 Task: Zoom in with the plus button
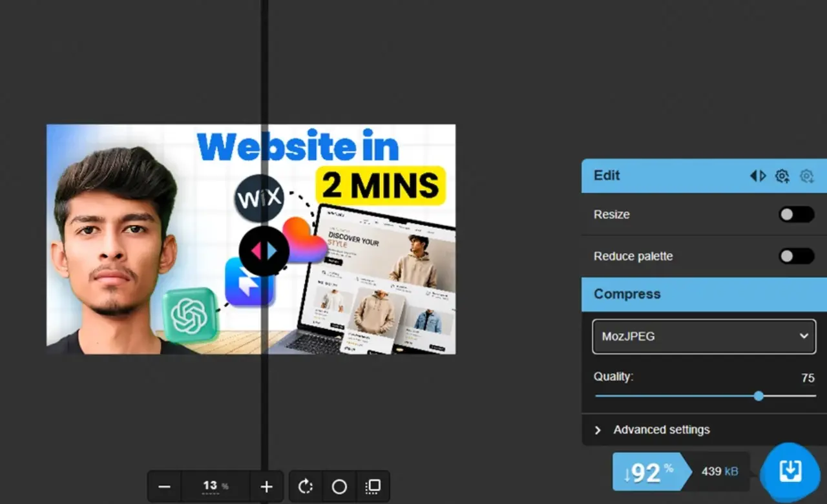[x=266, y=487]
